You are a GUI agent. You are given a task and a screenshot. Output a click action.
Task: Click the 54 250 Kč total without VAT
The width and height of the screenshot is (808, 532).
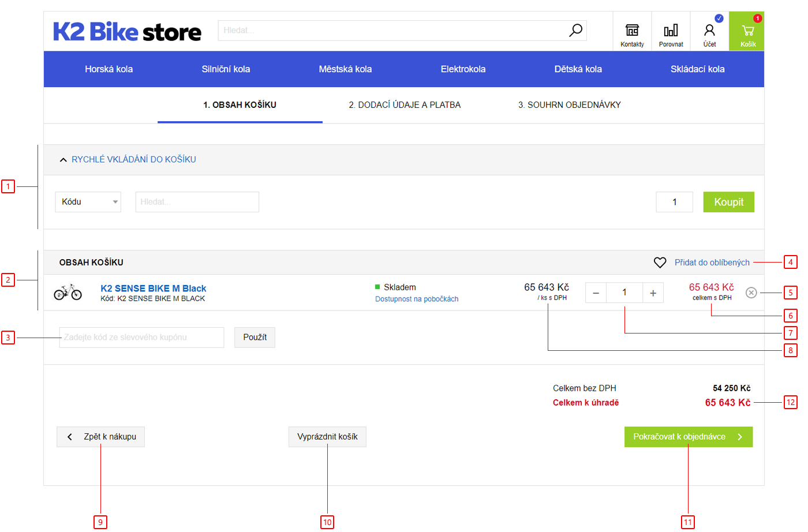pos(731,388)
